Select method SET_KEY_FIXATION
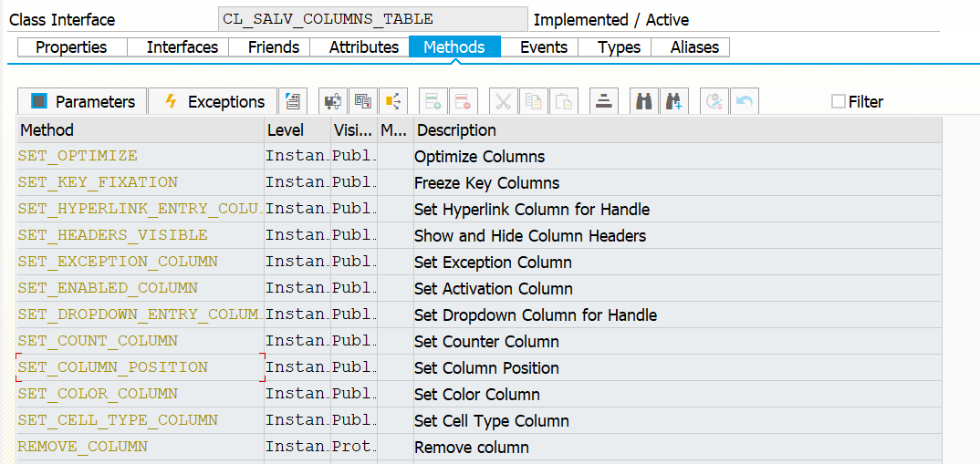The height and width of the screenshot is (464, 980). (x=141, y=182)
